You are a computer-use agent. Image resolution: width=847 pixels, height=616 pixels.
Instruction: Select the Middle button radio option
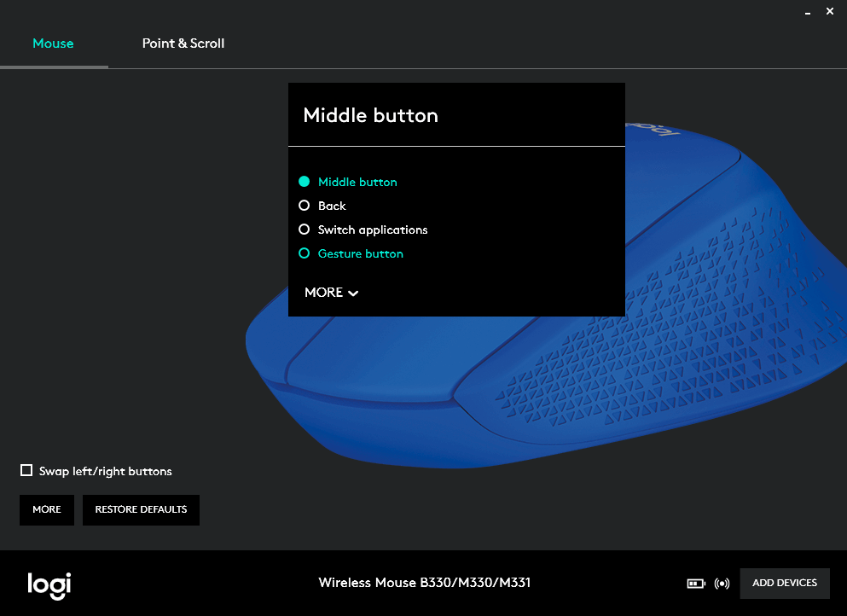(305, 182)
